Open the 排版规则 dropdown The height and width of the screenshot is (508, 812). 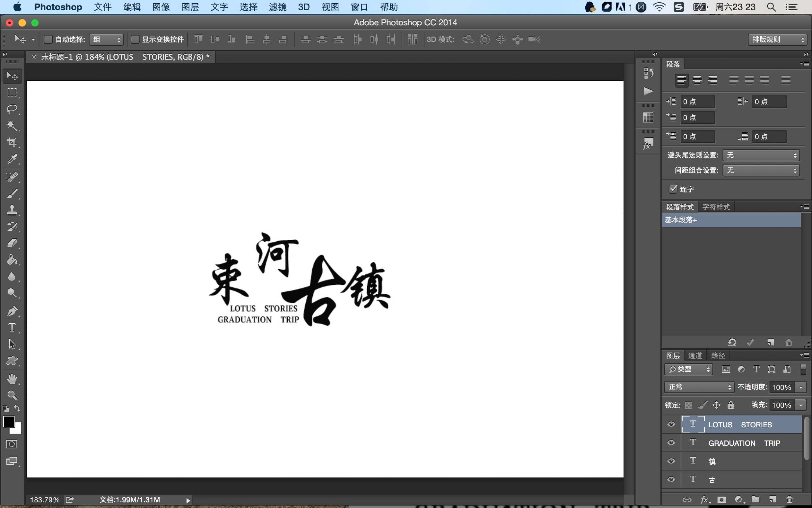coord(776,39)
